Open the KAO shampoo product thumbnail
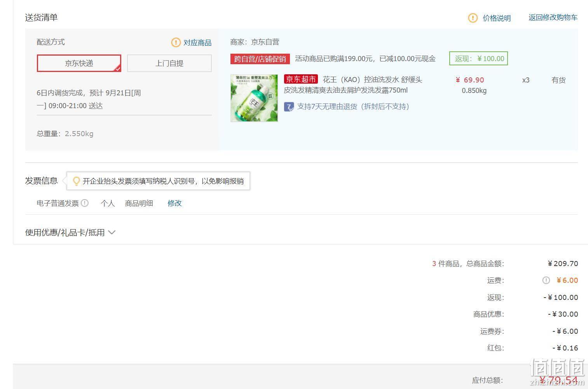 pyautogui.click(x=254, y=98)
